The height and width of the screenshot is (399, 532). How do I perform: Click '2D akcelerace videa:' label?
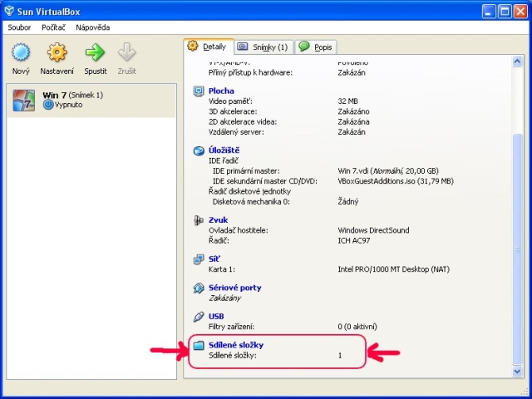pyautogui.click(x=243, y=121)
